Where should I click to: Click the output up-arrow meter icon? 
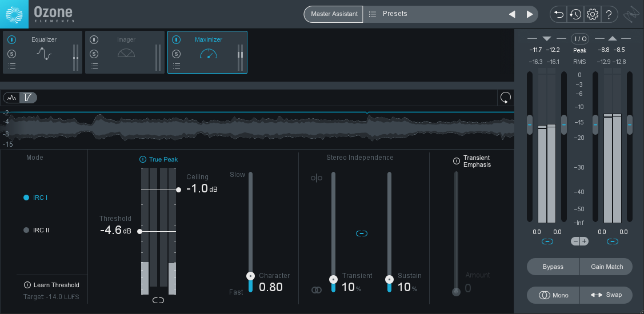coord(613,39)
